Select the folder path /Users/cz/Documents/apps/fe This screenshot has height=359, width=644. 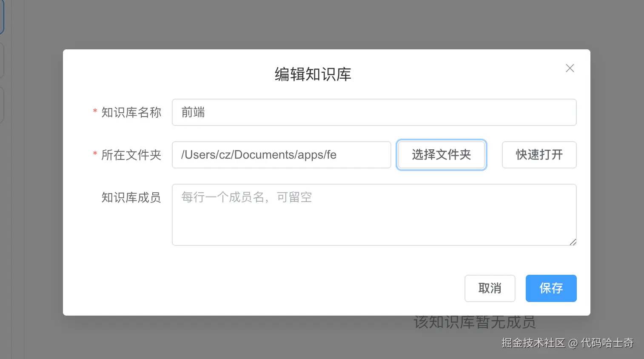coord(281,155)
